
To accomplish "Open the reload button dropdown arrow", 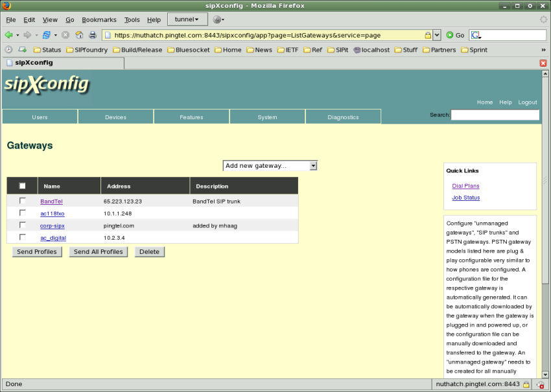I will click(56, 35).
